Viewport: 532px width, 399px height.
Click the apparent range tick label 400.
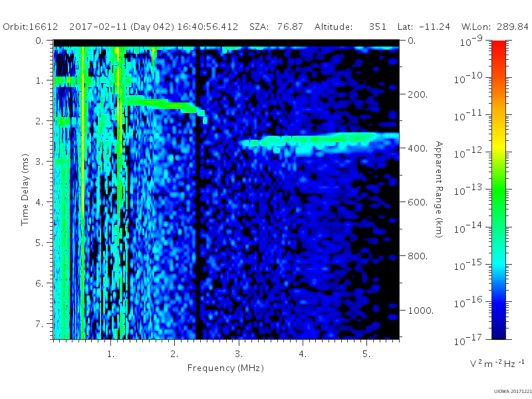(418, 148)
